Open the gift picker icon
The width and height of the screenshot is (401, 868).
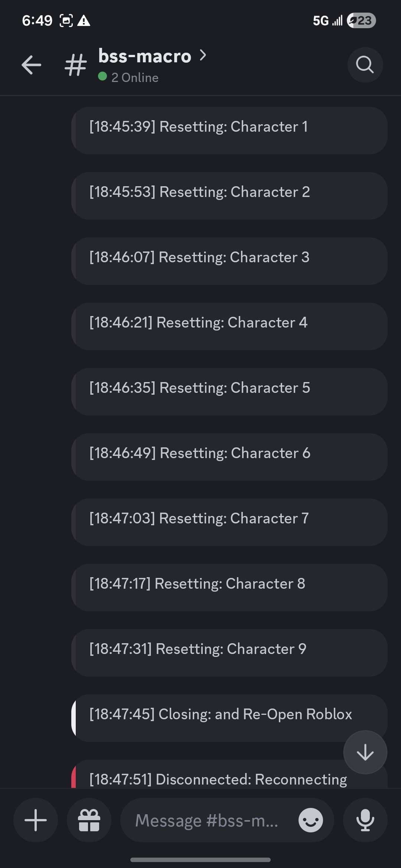coord(89,820)
